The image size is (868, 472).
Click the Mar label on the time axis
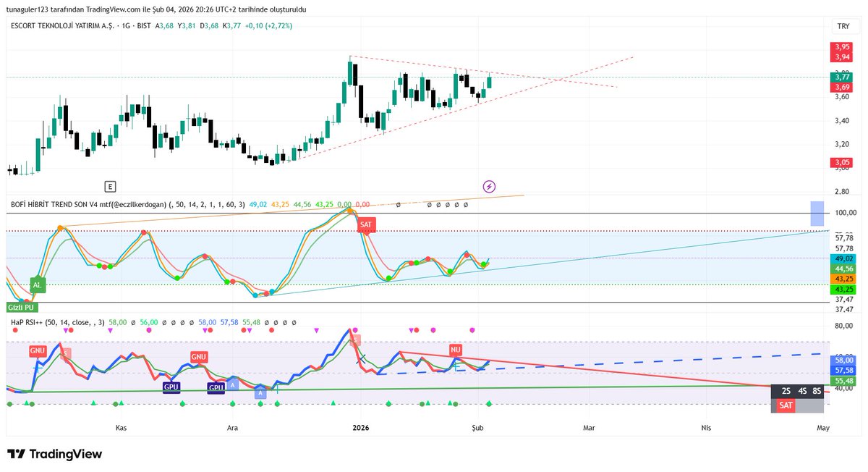589,428
